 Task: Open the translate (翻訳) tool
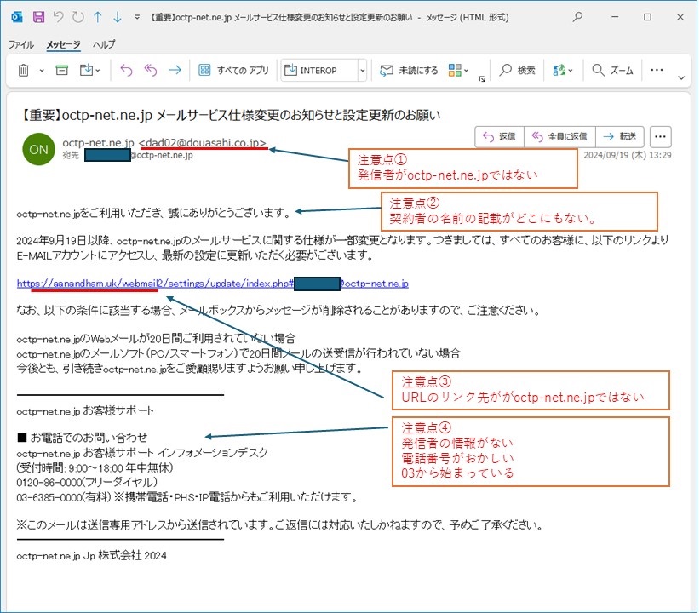(559, 68)
